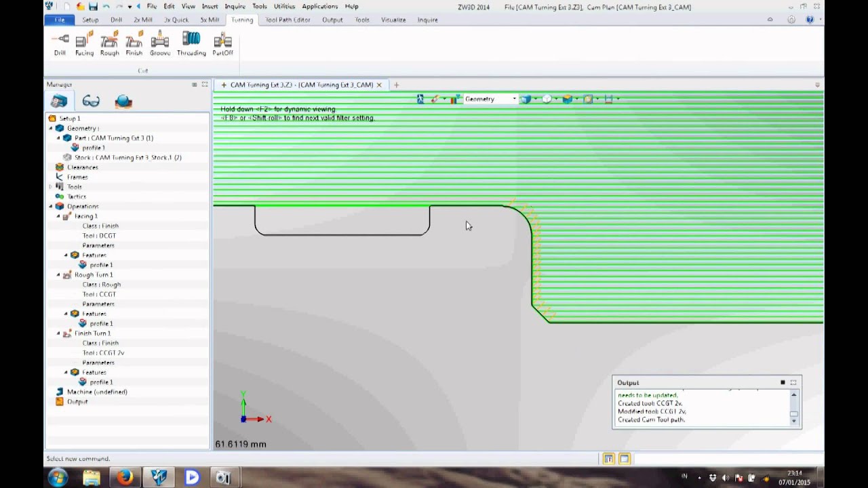
Task: Close the CAM Turning Ext 3.Z3 tab
Action: click(x=379, y=85)
